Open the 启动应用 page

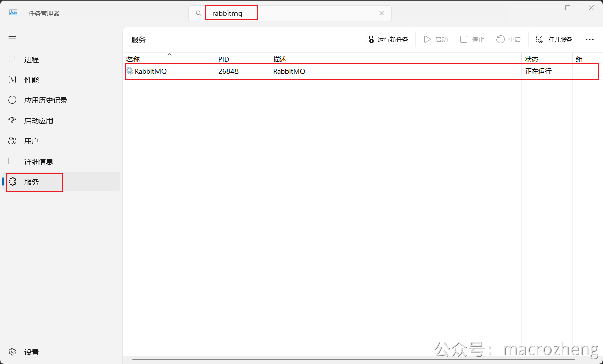62,121
